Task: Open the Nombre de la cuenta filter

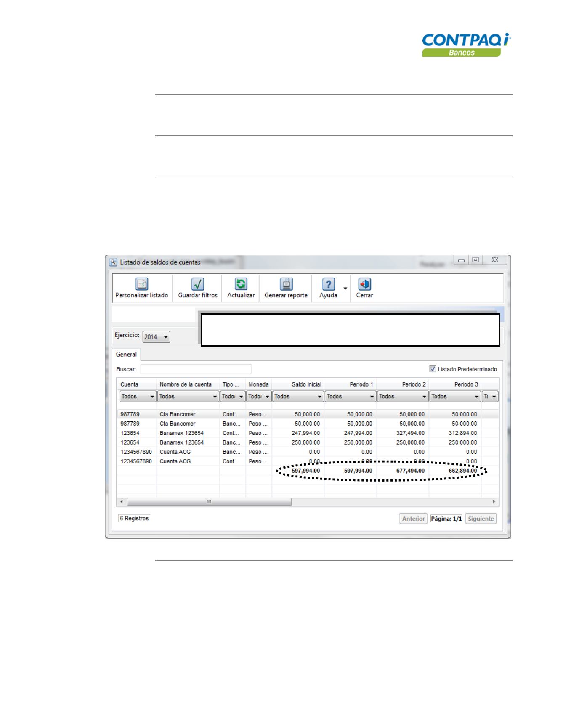Action: [188, 397]
